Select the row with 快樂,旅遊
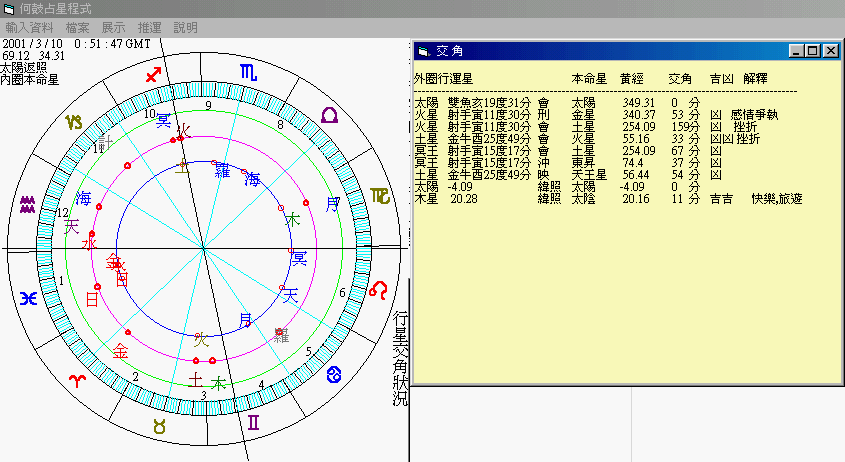Viewport: 845px width, 462px height. point(608,199)
